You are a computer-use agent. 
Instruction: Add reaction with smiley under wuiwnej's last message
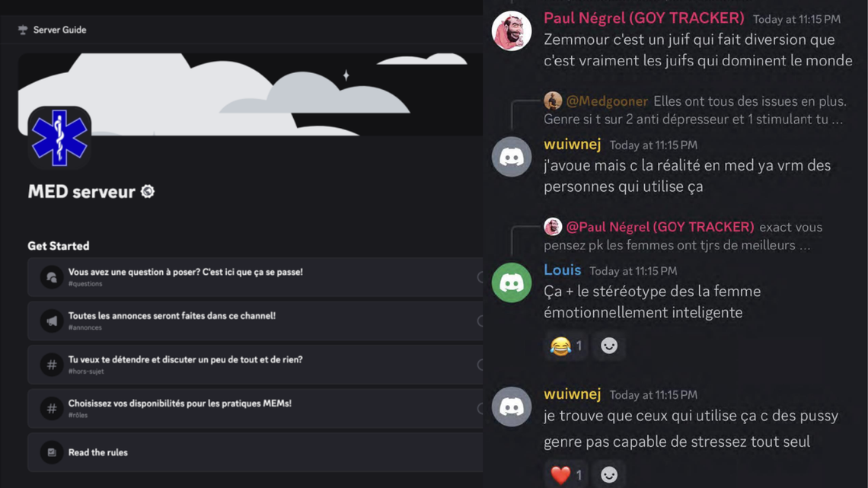(x=609, y=474)
